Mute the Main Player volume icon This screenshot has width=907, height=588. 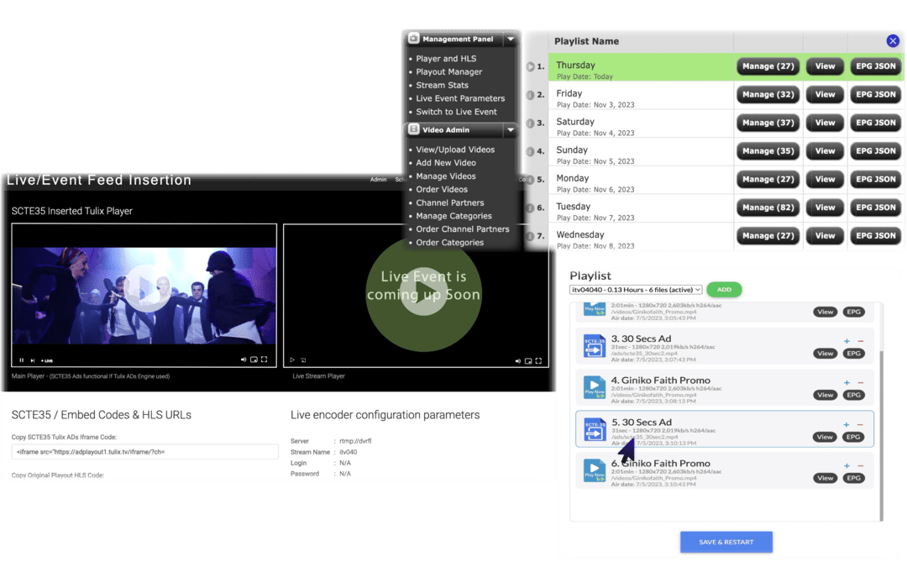tap(244, 360)
